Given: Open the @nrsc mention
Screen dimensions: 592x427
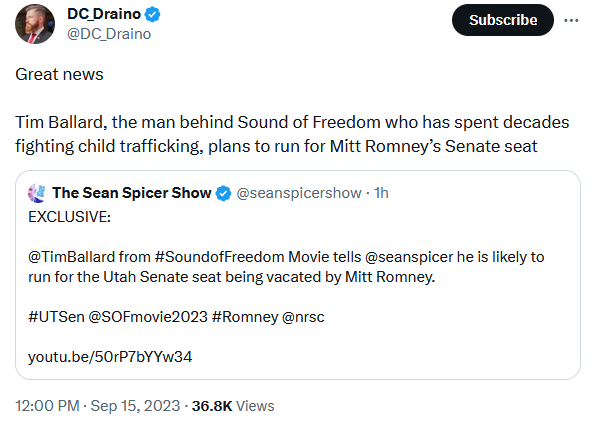Looking at the screenshot, I should tap(303, 317).
